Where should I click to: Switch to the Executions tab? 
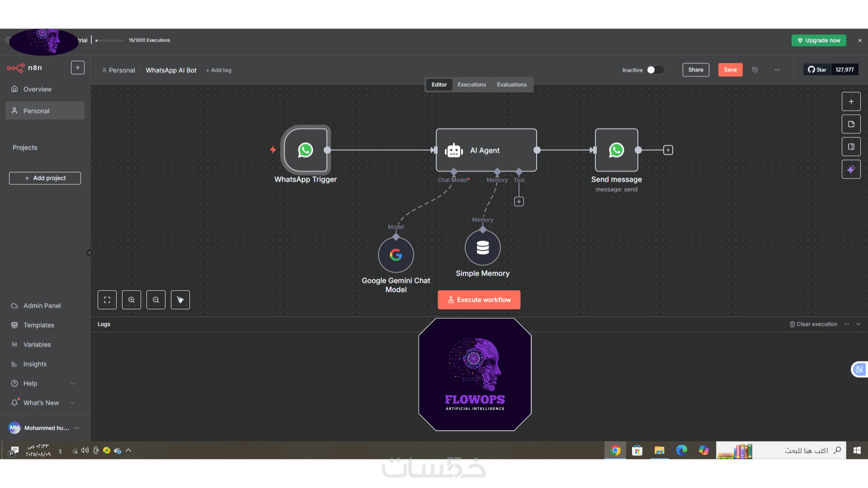coord(472,84)
